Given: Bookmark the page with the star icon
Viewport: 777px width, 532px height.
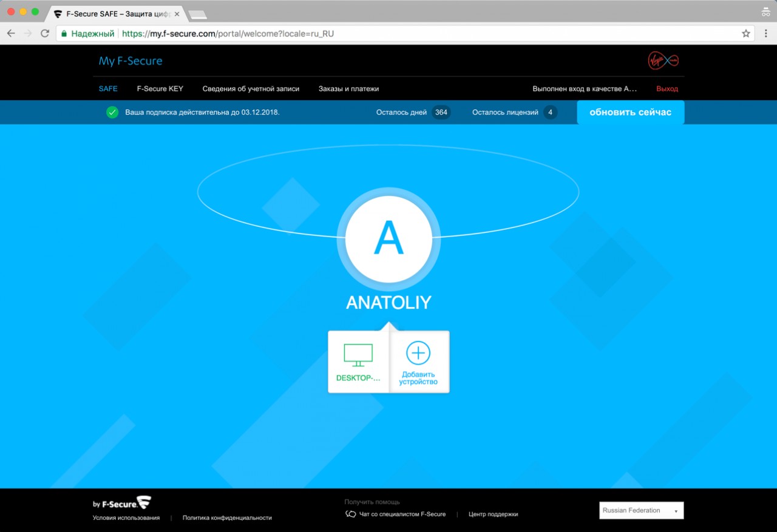Looking at the screenshot, I should (746, 33).
